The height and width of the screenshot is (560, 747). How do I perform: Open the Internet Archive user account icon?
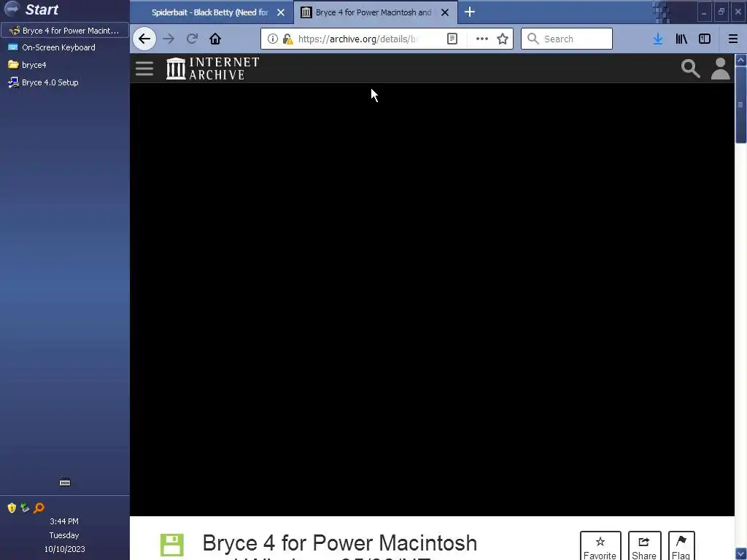(720, 69)
